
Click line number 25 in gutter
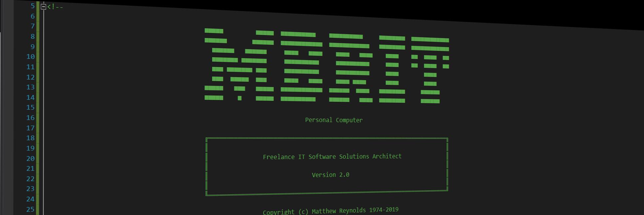(31, 209)
